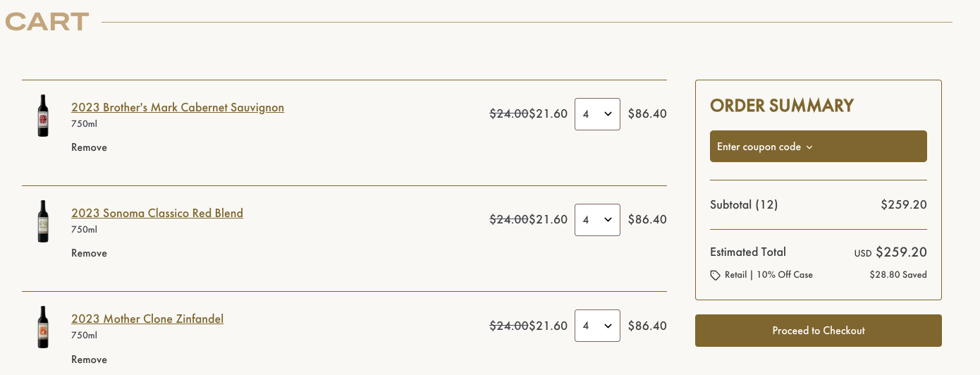The width and height of the screenshot is (980, 375).
Task: Open quantity dropdown for Brother's Mark Cabernet
Action: click(597, 114)
